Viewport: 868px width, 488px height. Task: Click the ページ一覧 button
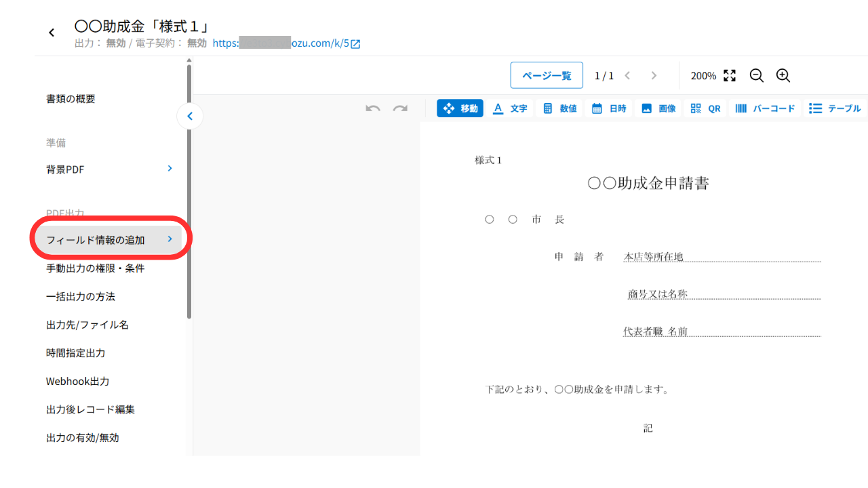[x=547, y=75]
